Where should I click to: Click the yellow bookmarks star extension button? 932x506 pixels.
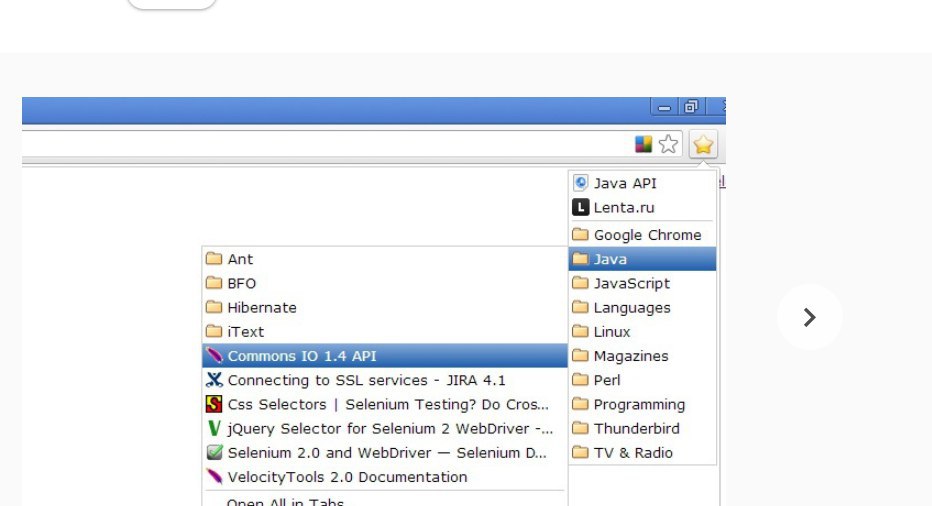coord(703,144)
